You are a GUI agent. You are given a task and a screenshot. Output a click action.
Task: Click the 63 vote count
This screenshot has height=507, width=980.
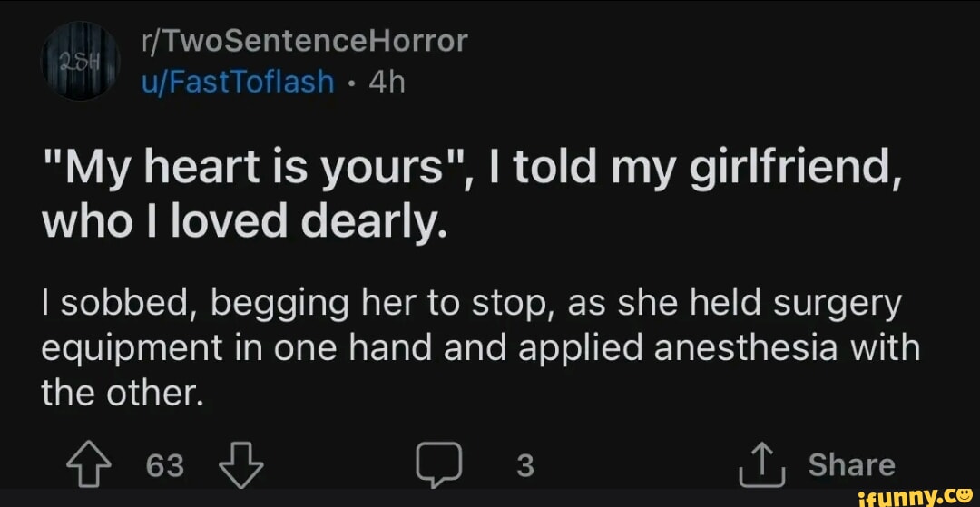point(164,466)
